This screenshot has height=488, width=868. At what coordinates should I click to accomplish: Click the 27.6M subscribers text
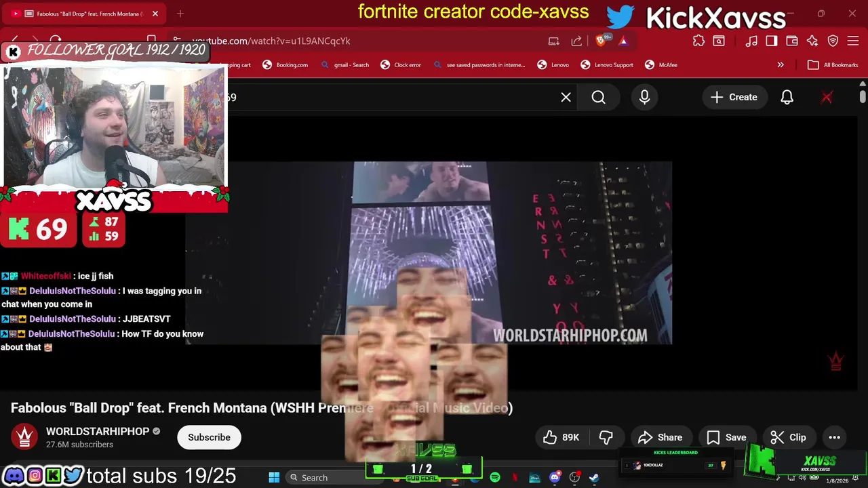79,445
